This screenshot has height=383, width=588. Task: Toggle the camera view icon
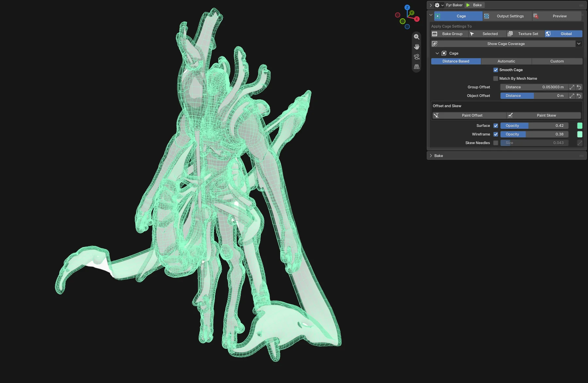coord(416,57)
